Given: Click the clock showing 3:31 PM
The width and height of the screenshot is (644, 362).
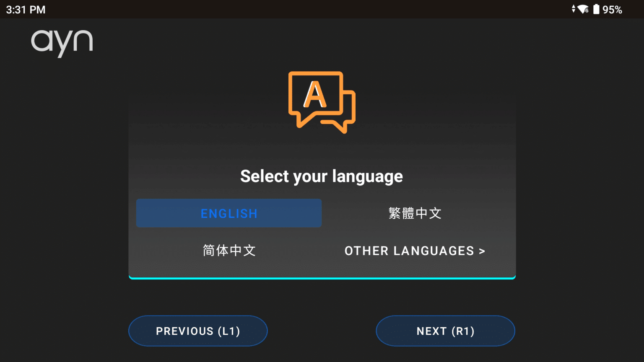Looking at the screenshot, I should click(x=25, y=9).
